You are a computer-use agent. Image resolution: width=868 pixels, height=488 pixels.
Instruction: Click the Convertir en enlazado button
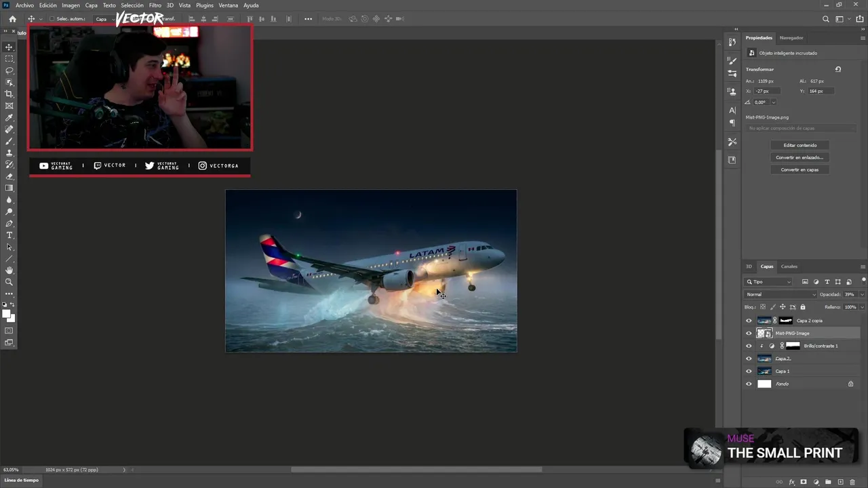[800, 157]
